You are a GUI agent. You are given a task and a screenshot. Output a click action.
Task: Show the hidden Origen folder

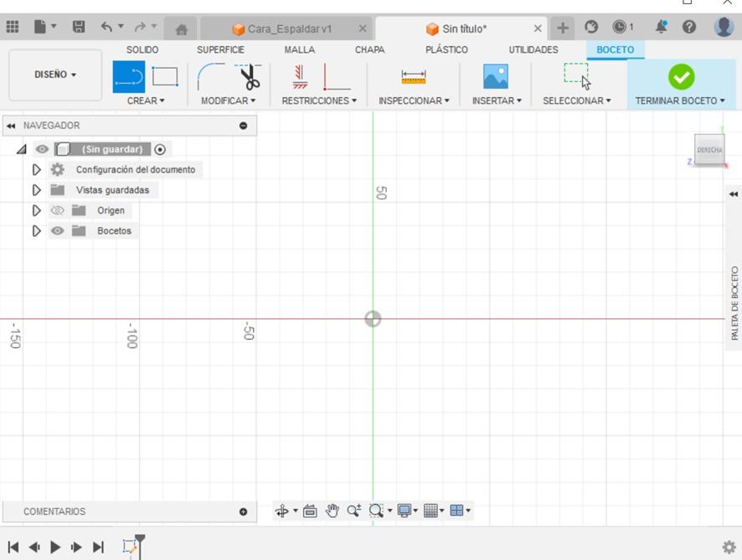click(x=57, y=210)
